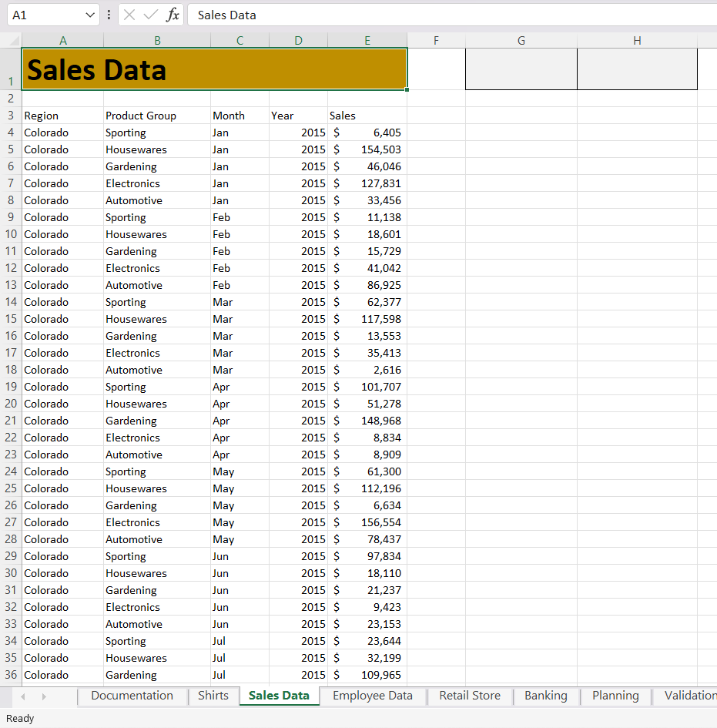Click the Name Box showing A1
Viewport: 717px width, 728px height.
click(45, 15)
